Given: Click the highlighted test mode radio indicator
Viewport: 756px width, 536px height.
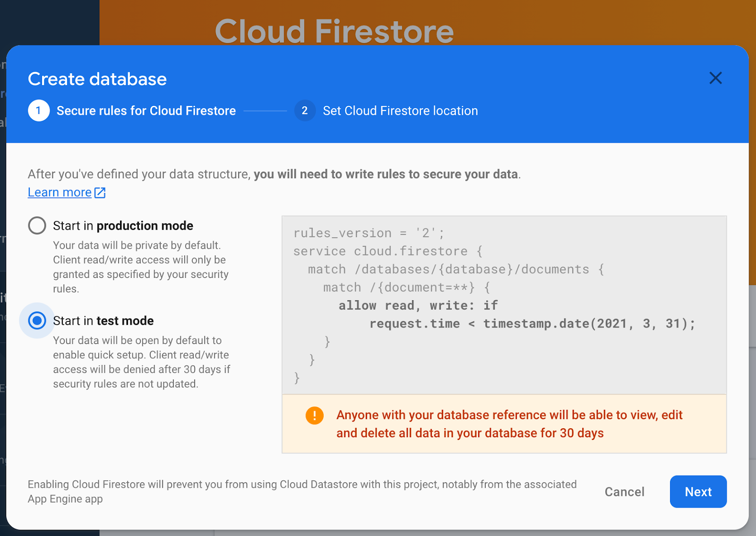Looking at the screenshot, I should coord(36,320).
